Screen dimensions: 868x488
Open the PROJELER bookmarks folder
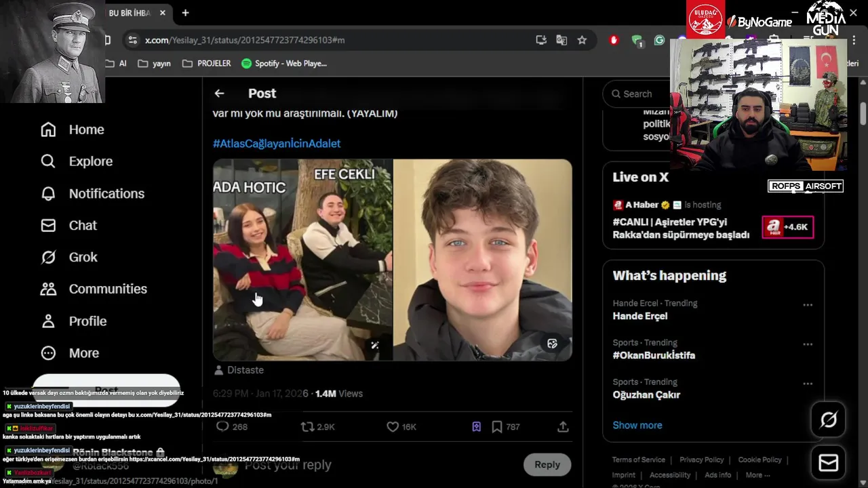pyautogui.click(x=207, y=63)
